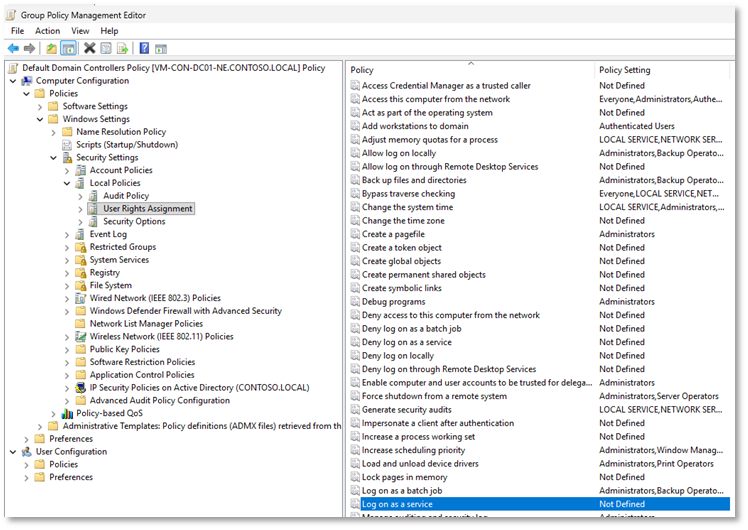Expand the Audit Policy tree node
The width and height of the screenshot is (748, 530).
click(81, 196)
